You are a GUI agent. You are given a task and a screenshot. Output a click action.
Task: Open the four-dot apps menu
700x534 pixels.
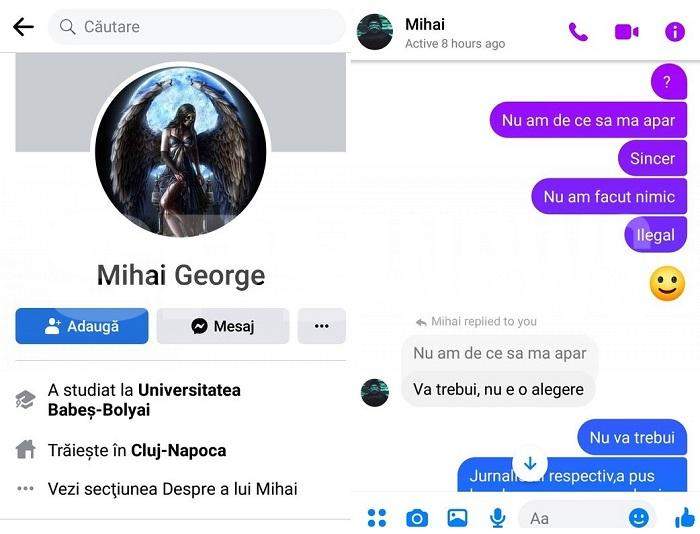(377, 518)
